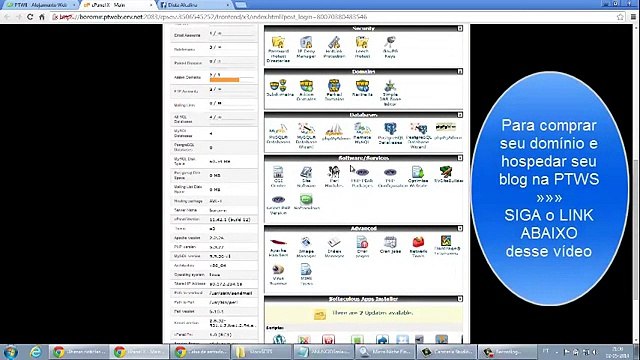The image size is (640, 360).
Task: Collapse the Softaculous Apps Installer section
Action: pos(460,299)
